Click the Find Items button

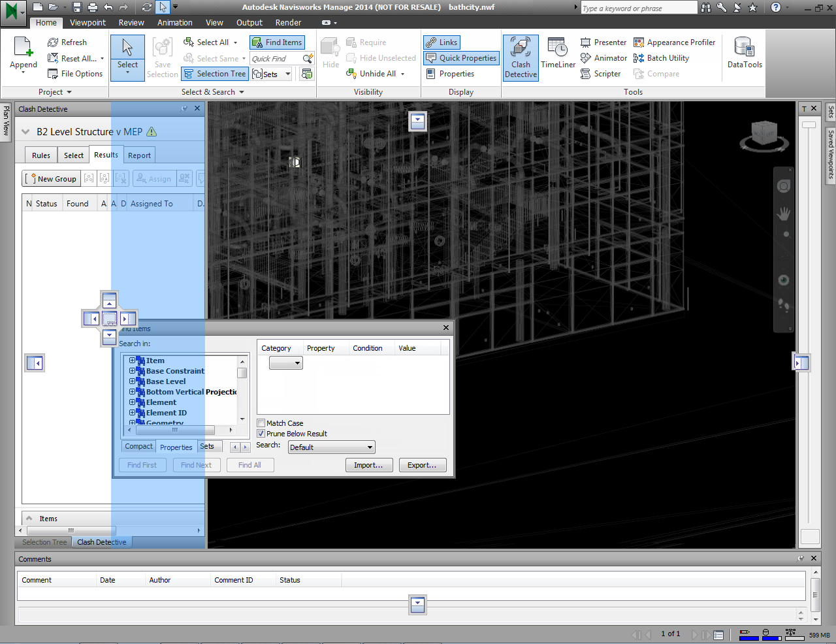click(x=277, y=42)
